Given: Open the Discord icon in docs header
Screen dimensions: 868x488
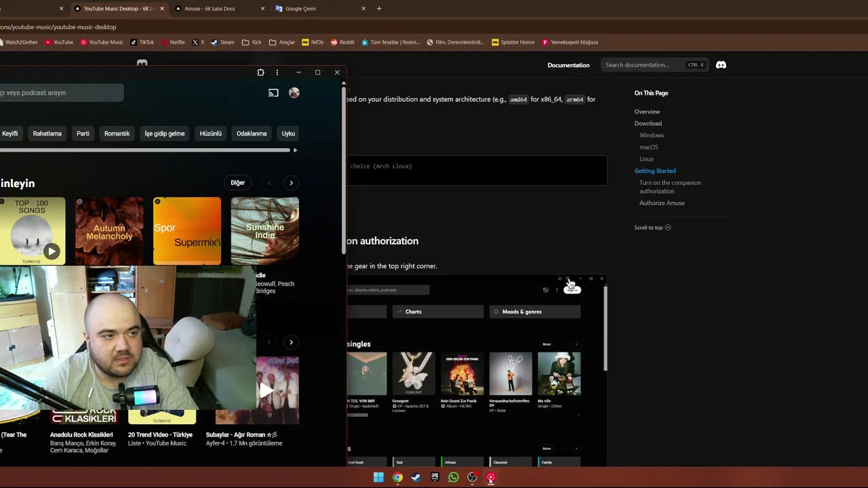Looking at the screenshot, I should coord(721,65).
